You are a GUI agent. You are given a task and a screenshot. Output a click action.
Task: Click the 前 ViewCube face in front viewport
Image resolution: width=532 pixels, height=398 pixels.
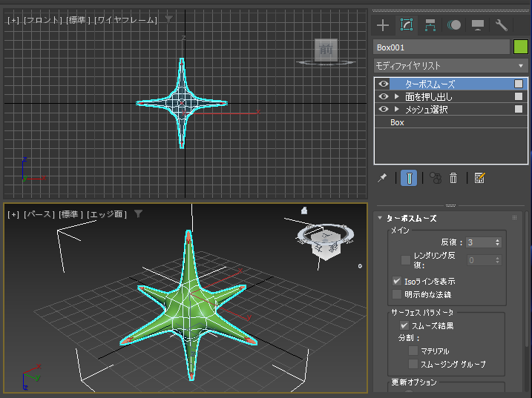(326, 50)
